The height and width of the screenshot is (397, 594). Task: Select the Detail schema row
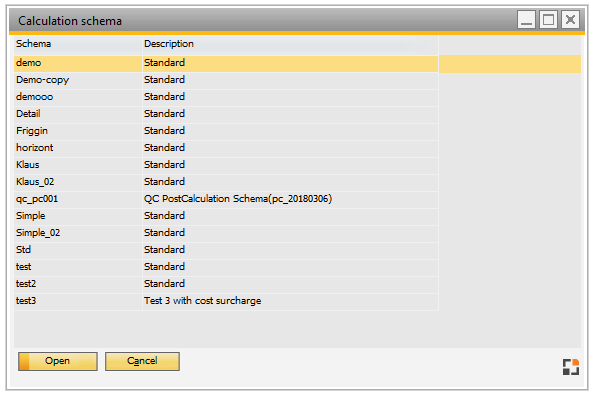click(226, 114)
